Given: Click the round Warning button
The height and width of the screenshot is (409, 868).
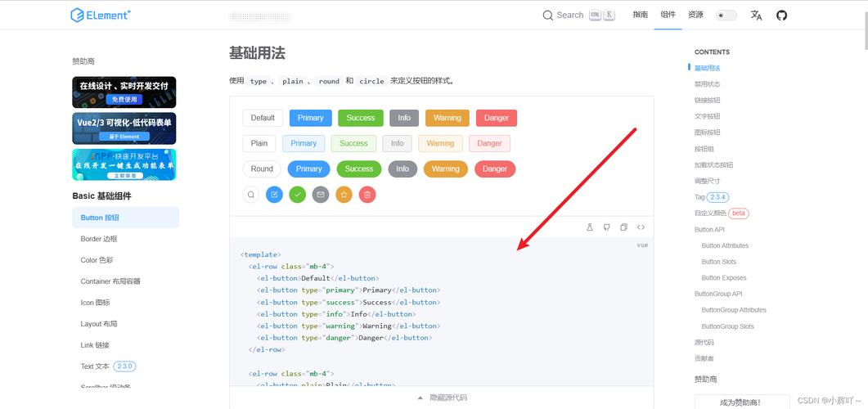Looking at the screenshot, I should click(446, 169).
